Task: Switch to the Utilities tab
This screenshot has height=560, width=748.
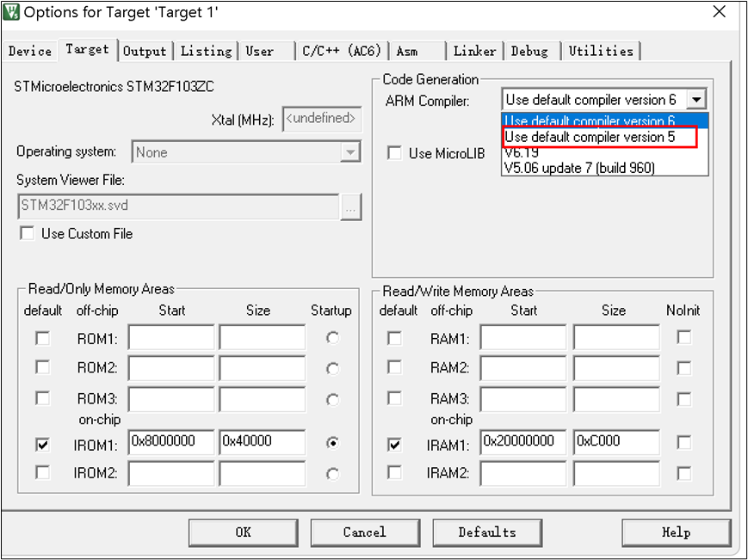Action: point(601,51)
